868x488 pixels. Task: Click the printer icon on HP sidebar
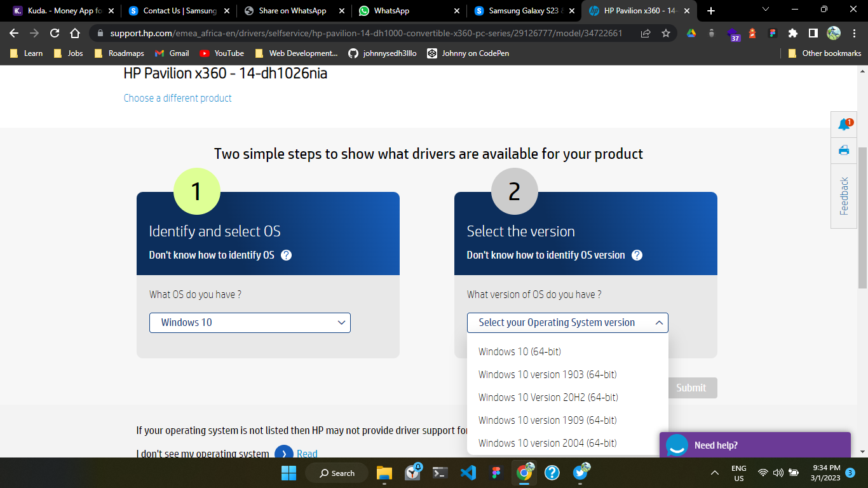844,151
